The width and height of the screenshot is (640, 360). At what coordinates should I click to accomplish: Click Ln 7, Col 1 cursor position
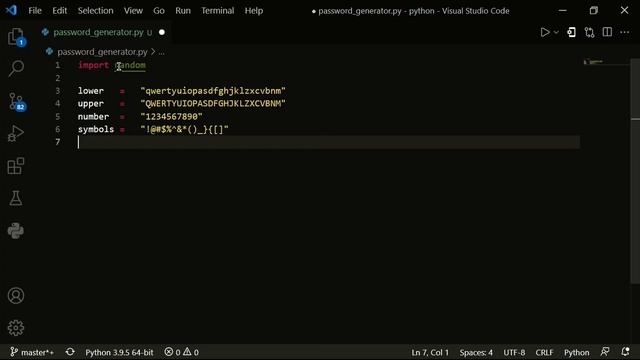tap(430, 352)
